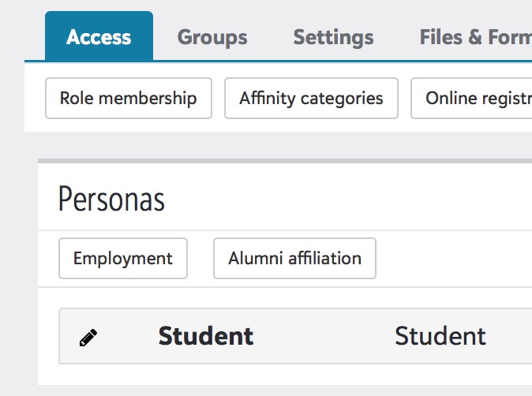This screenshot has width=532, height=396.
Task: Click the Alumni affiliation button
Action: tap(294, 259)
